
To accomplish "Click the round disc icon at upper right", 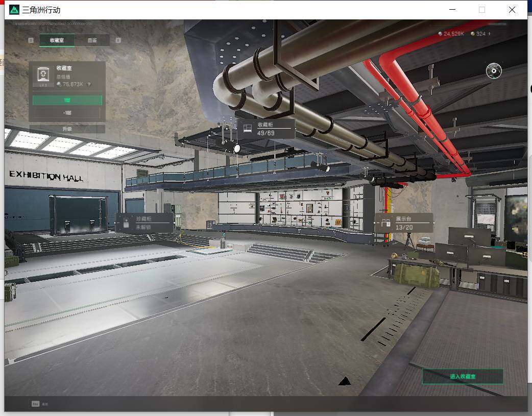I will [x=494, y=70].
